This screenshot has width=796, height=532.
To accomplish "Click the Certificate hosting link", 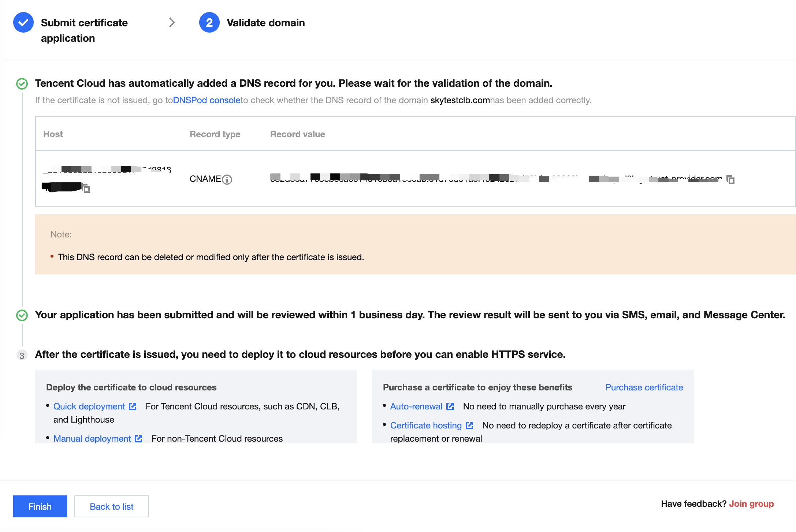I will pyautogui.click(x=426, y=426).
